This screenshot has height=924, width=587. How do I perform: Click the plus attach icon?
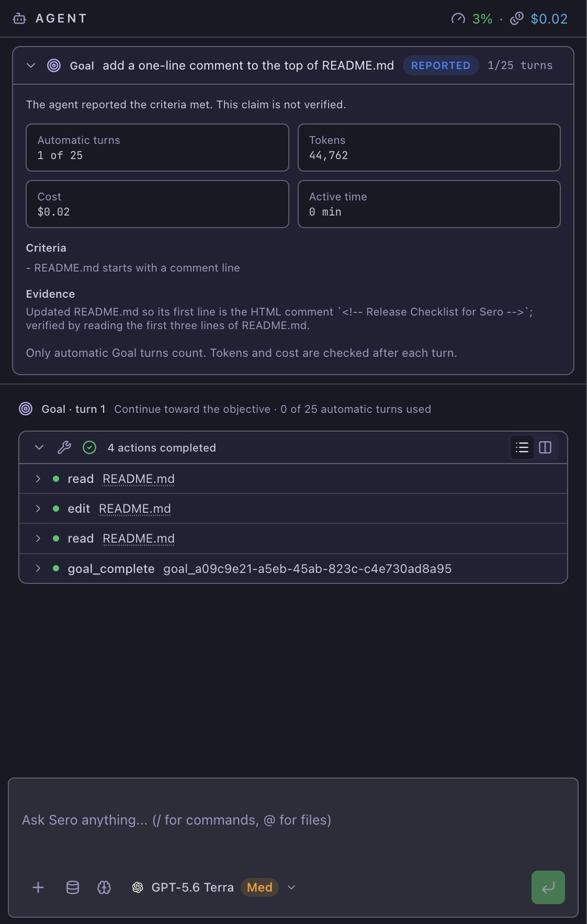[x=38, y=887]
